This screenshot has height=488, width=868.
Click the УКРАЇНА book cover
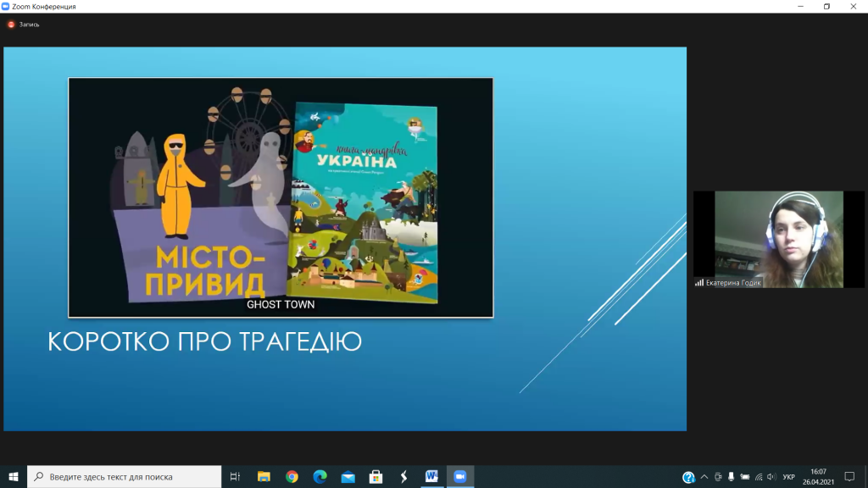[x=363, y=203]
